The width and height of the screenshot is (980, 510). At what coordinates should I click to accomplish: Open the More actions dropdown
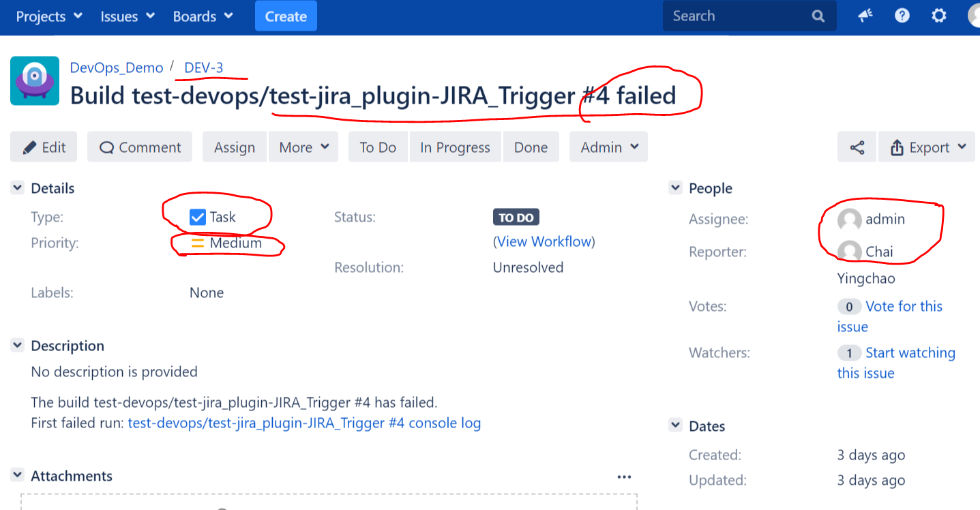[x=303, y=147]
